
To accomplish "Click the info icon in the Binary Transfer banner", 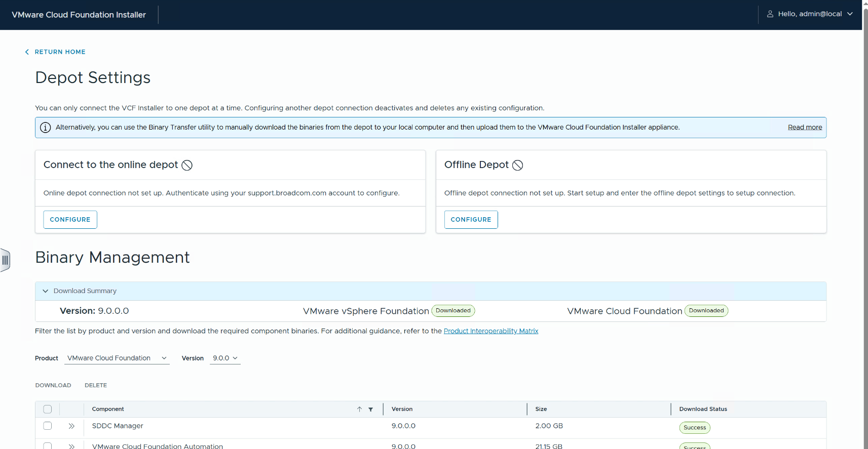I will (x=45, y=128).
